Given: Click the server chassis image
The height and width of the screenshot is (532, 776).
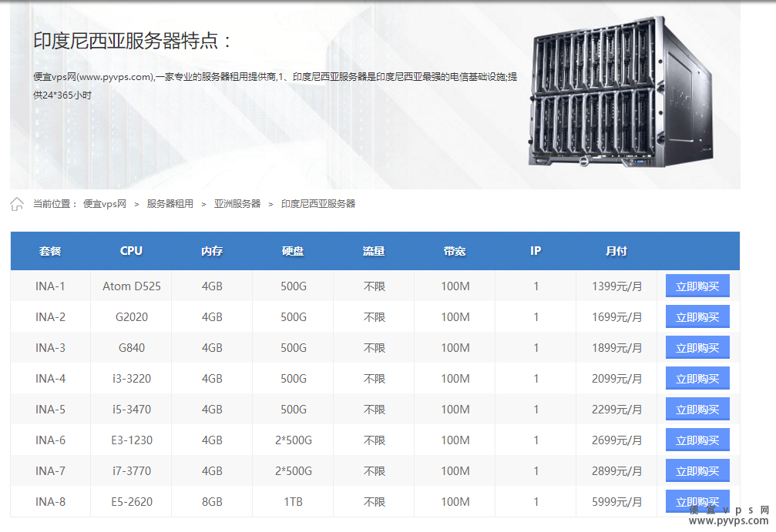Looking at the screenshot, I should click(x=621, y=92).
